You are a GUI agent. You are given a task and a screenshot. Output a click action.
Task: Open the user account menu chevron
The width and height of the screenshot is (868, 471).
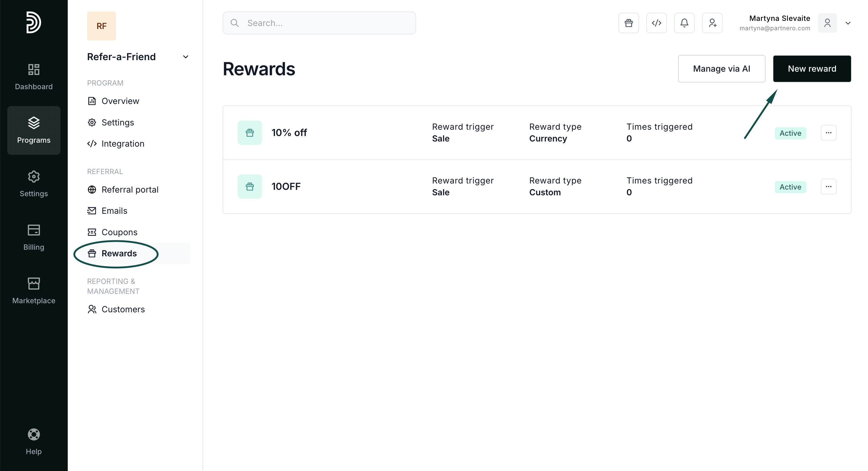(x=848, y=23)
